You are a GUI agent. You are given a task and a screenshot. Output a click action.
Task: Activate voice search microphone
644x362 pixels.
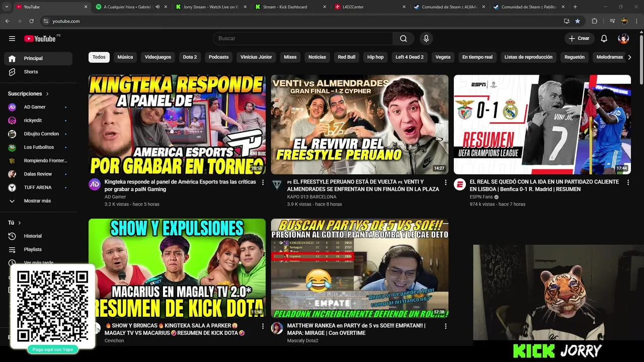coord(426,39)
